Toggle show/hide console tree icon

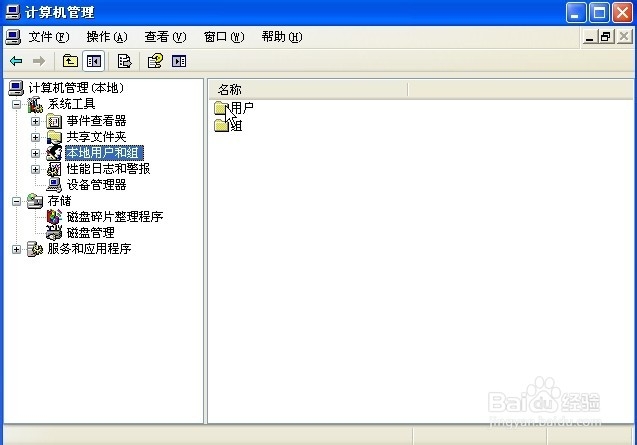[93, 61]
